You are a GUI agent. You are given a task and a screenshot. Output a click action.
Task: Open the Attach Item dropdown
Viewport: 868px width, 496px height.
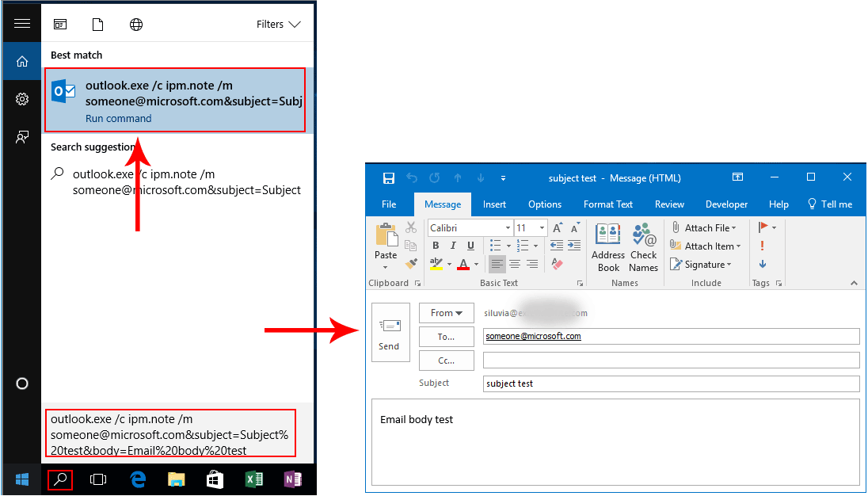705,246
